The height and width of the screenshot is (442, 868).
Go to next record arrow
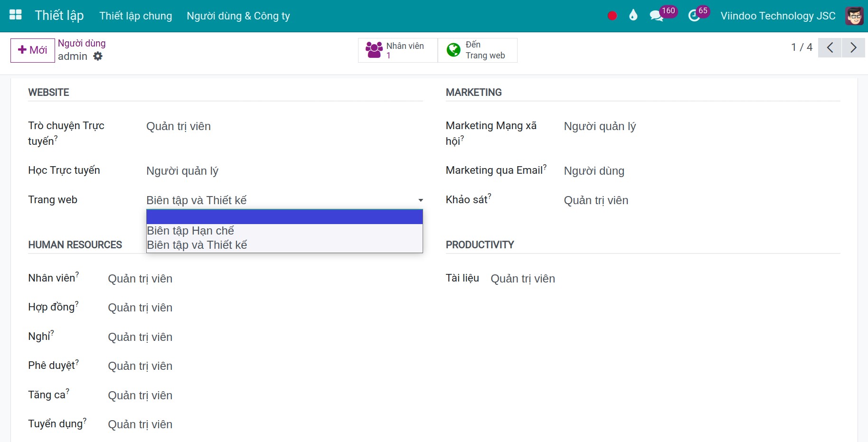(853, 47)
